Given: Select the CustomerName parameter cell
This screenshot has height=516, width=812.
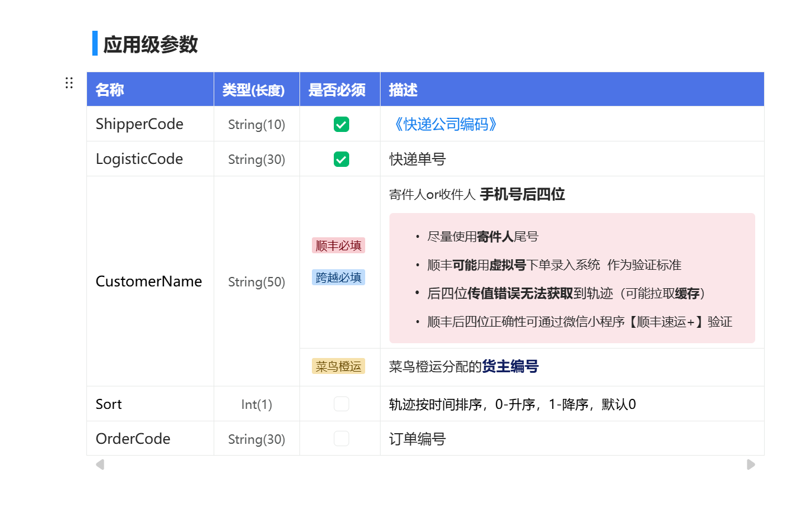Looking at the screenshot, I should click(149, 282).
